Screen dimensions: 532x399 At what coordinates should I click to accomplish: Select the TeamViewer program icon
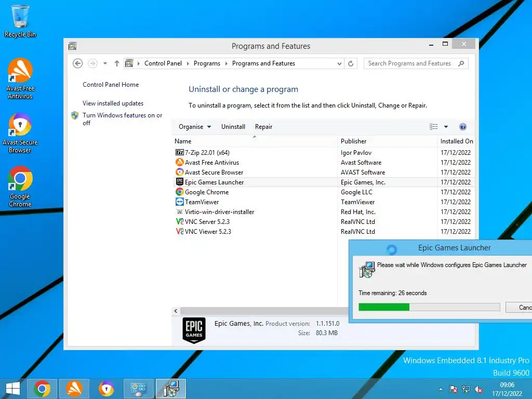click(x=179, y=202)
